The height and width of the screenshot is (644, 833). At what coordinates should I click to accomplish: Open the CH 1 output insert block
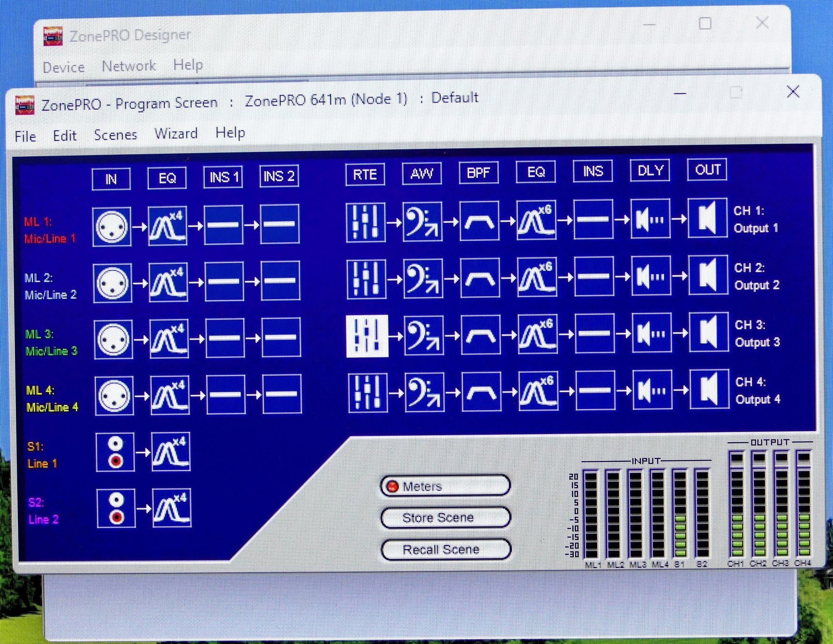(x=593, y=219)
